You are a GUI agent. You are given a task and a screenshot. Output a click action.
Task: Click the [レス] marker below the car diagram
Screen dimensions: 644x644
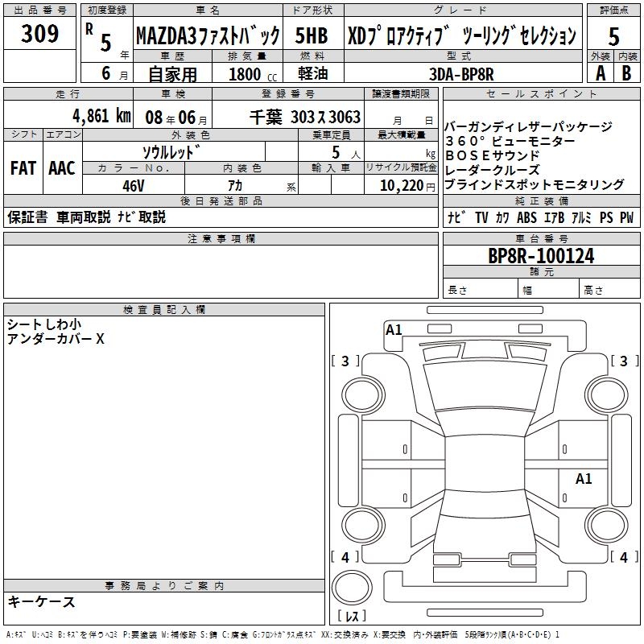353,616
